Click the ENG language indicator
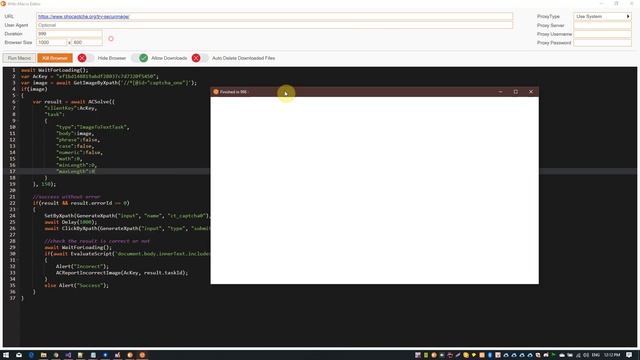Screen dimensions: 640x360 [596, 355]
